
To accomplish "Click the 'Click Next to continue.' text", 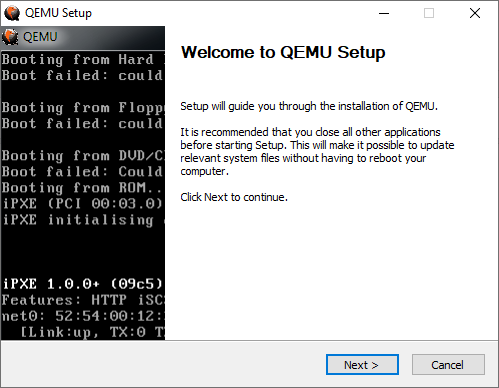I will point(234,197).
